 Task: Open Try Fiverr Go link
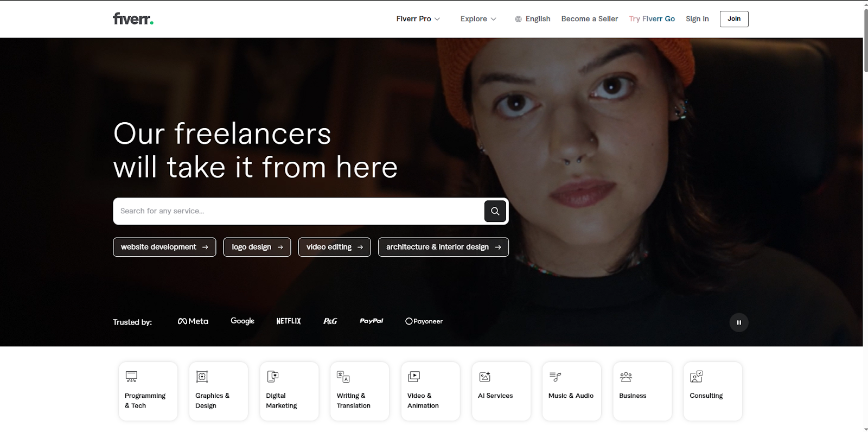652,19
